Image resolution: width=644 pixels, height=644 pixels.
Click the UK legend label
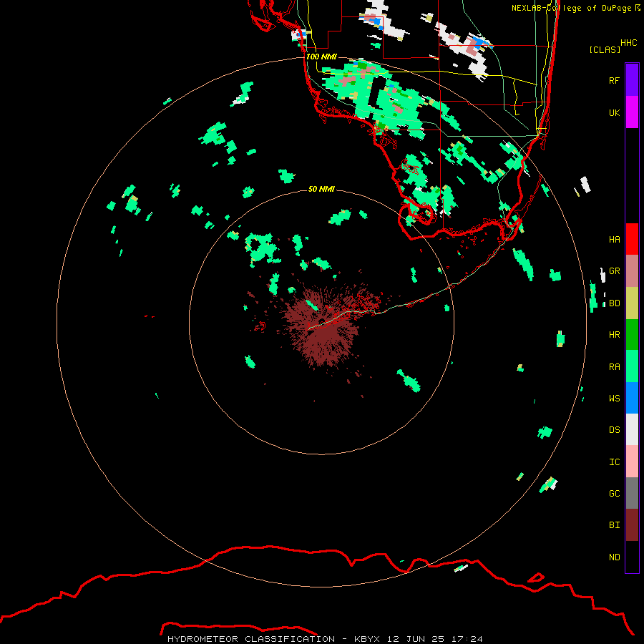(614, 112)
